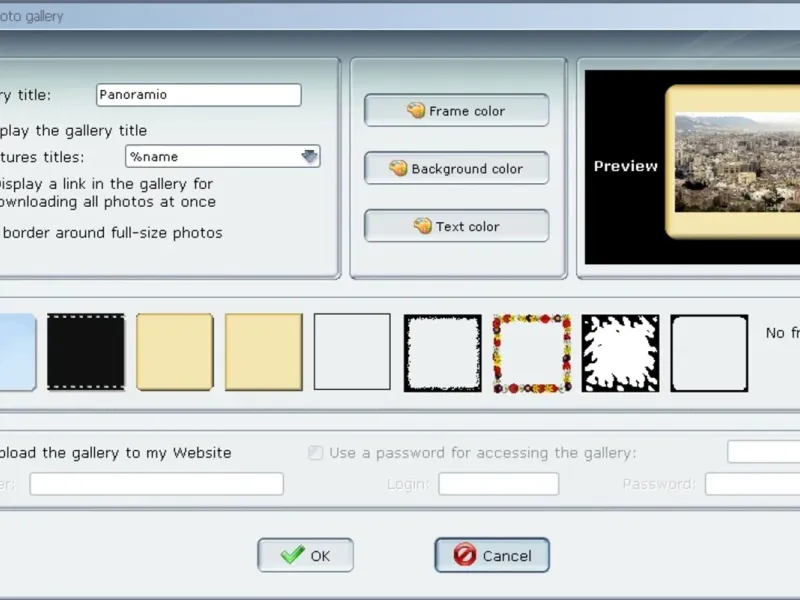Viewport: 800px width, 600px height.
Task: Click the green checkmark icon on OK
Action: 293,554
